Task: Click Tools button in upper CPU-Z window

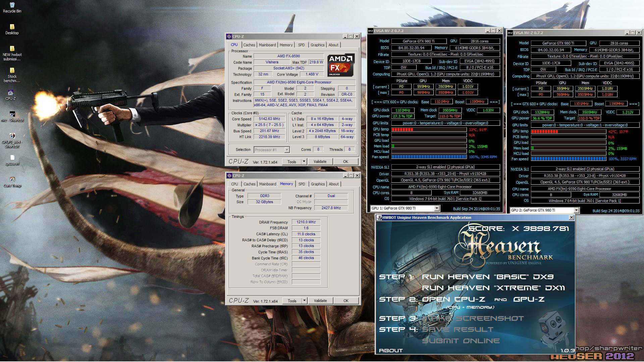Action: pyautogui.click(x=292, y=162)
